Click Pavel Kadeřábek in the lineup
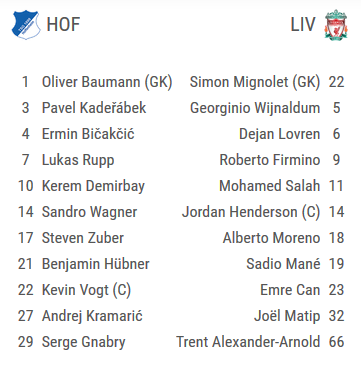This screenshot has height=366, width=361. tap(94, 108)
